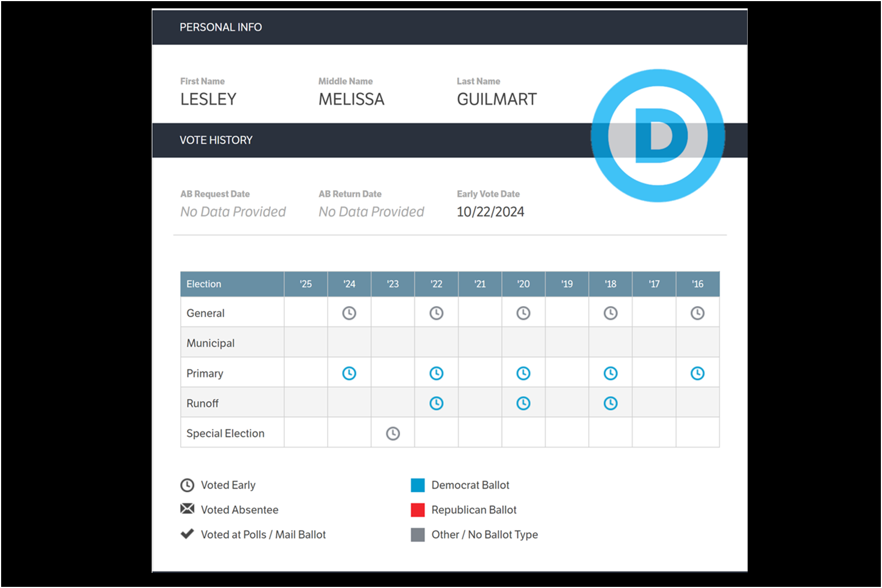Click the Voted Early legend clock icon
The image size is (882, 588).
point(187,485)
